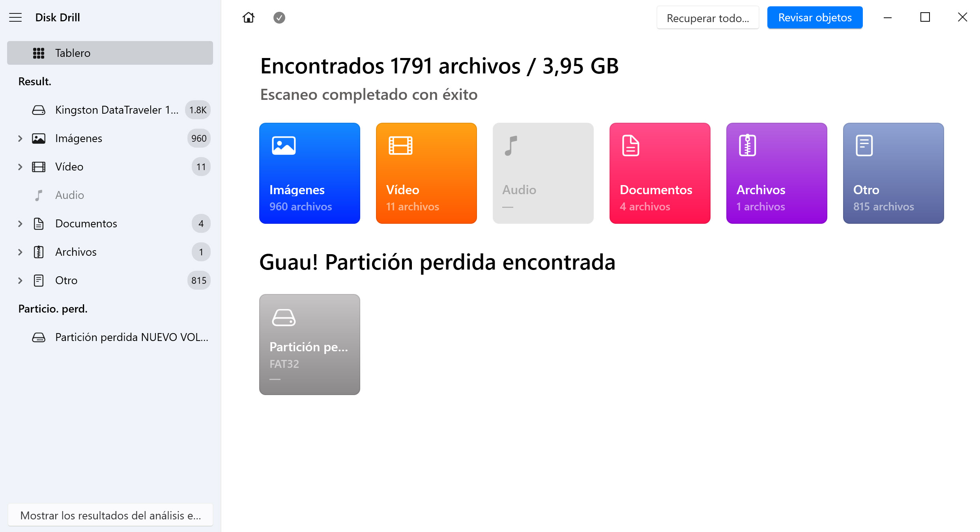
Task: Select the Audio item in sidebar
Action: pyautogui.click(x=69, y=195)
